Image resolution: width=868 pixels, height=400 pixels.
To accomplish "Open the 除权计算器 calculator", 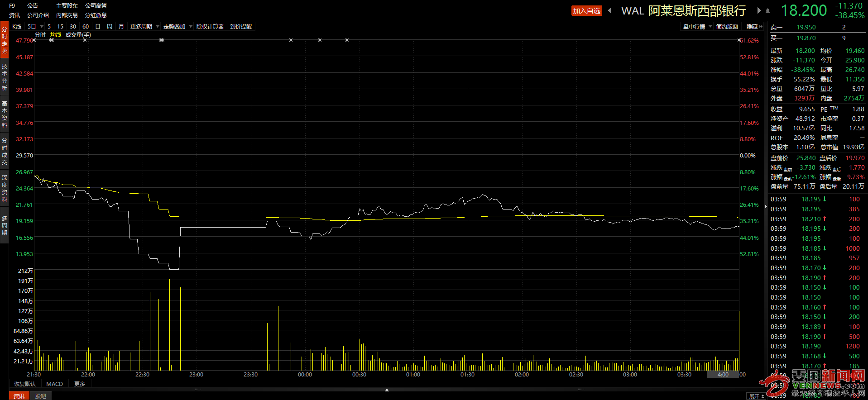I will pos(210,27).
